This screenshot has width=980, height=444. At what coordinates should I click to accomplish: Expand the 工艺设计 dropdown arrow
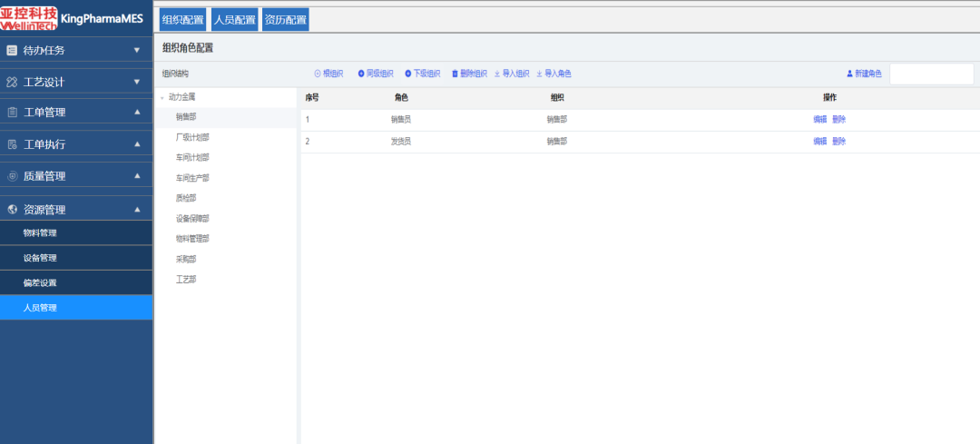(x=137, y=82)
